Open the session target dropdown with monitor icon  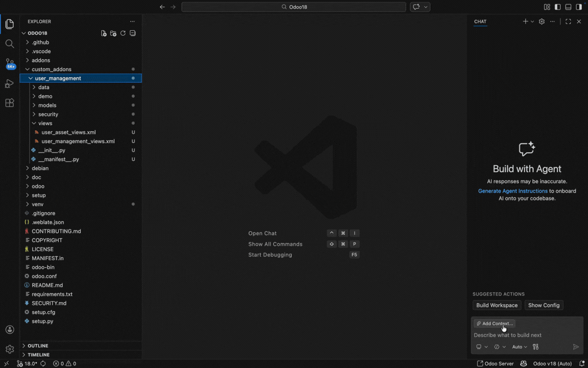(x=482, y=347)
